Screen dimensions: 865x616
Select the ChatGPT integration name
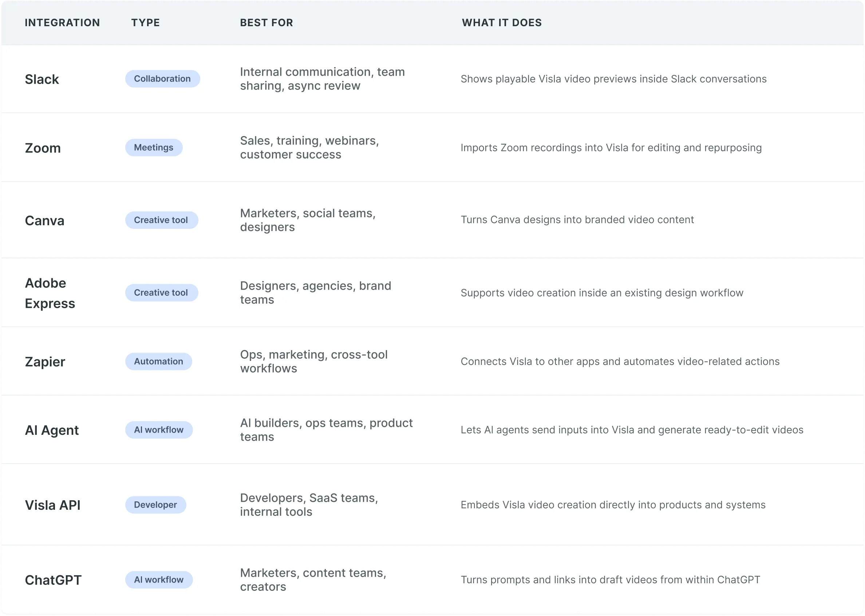(x=53, y=580)
